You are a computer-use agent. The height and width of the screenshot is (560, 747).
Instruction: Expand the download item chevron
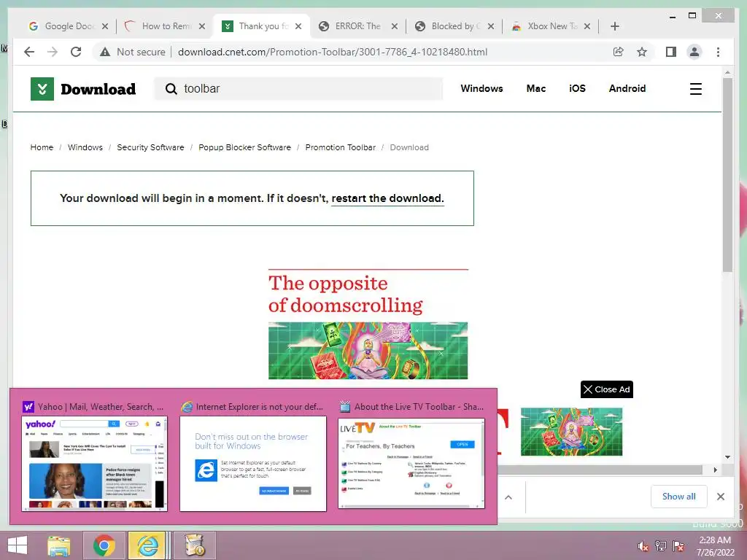click(508, 497)
